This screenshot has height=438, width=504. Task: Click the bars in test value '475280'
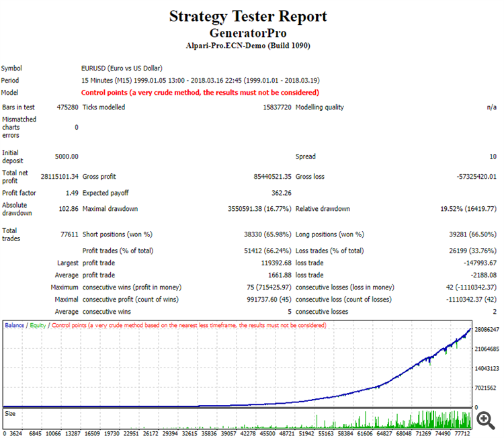pos(67,107)
